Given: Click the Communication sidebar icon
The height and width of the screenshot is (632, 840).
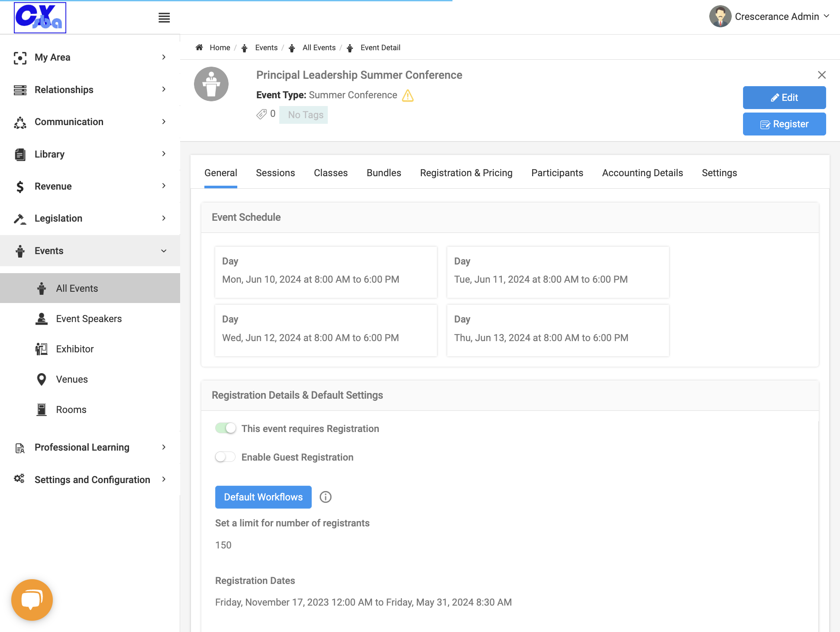Looking at the screenshot, I should pos(20,123).
